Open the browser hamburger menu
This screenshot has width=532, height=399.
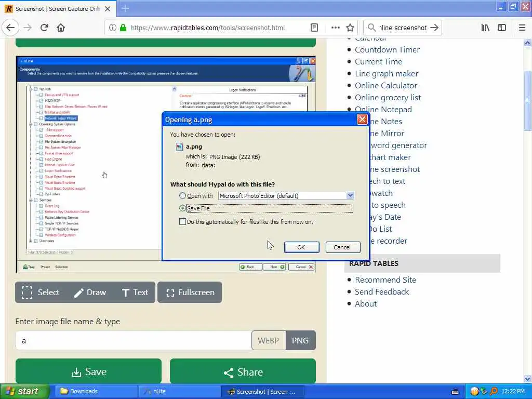click(x=522, y=28)
